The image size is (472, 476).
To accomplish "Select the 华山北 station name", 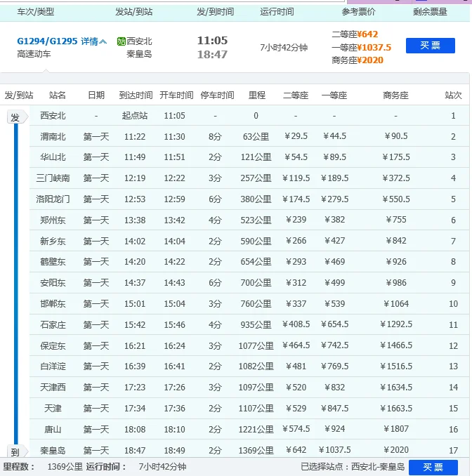I will (x=53, y=157).
